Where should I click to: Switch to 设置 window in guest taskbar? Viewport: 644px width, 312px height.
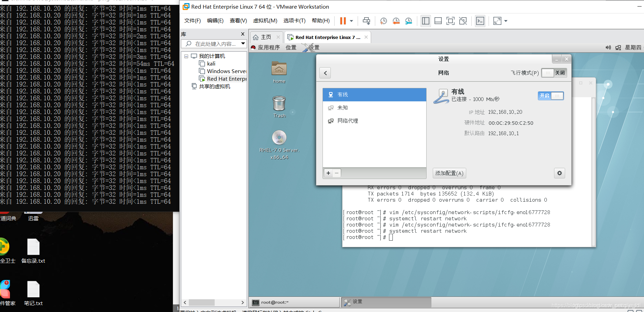click(x=386, y=302)
